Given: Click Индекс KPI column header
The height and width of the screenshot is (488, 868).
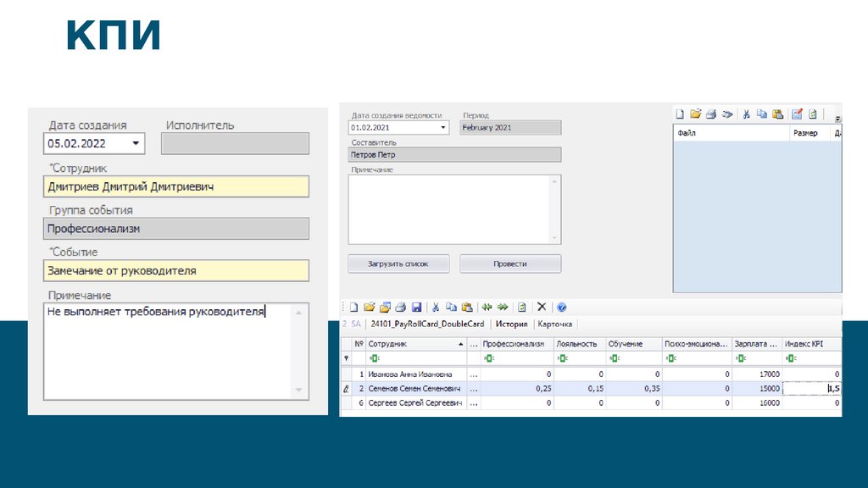Looking at the screenshot, I should point(811,344).
